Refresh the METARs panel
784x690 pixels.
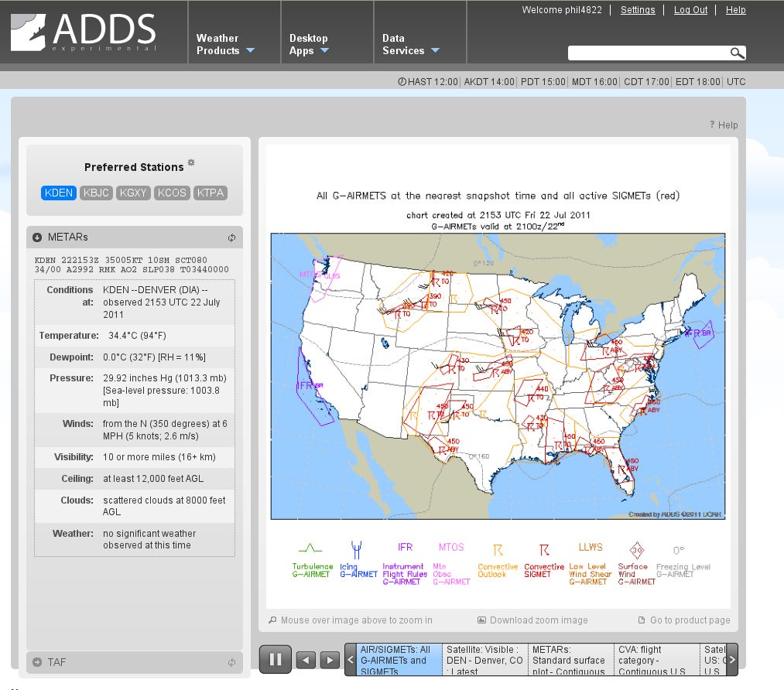[231, 237]
